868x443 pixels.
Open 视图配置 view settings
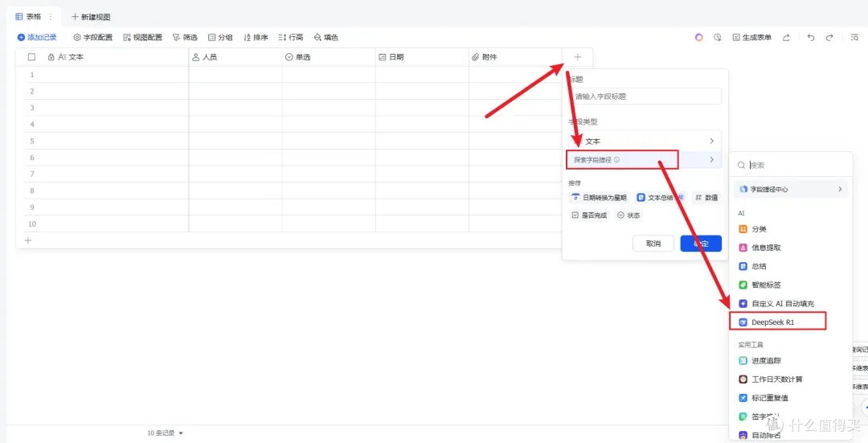[143, 37]
